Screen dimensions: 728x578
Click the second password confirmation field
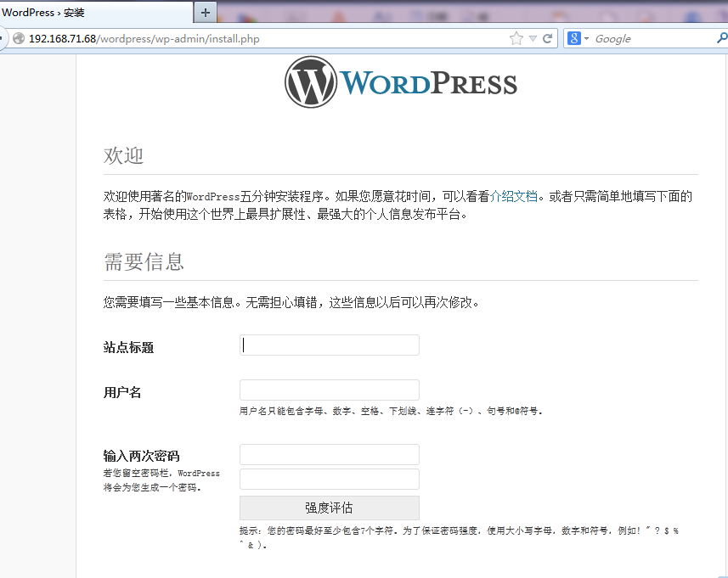[330, 480]
